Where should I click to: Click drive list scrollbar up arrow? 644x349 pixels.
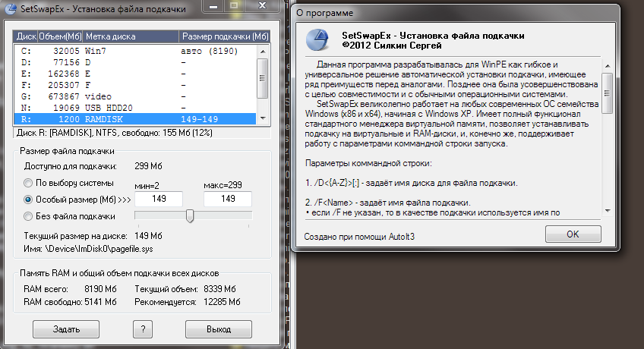tap(263, 52)
